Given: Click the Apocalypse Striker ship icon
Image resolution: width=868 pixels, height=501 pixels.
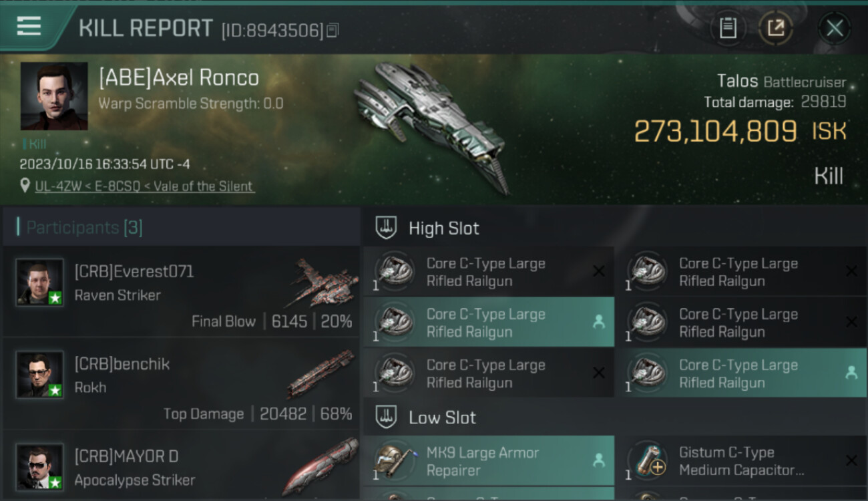Looking at the screenshot, I should (320, 466).
